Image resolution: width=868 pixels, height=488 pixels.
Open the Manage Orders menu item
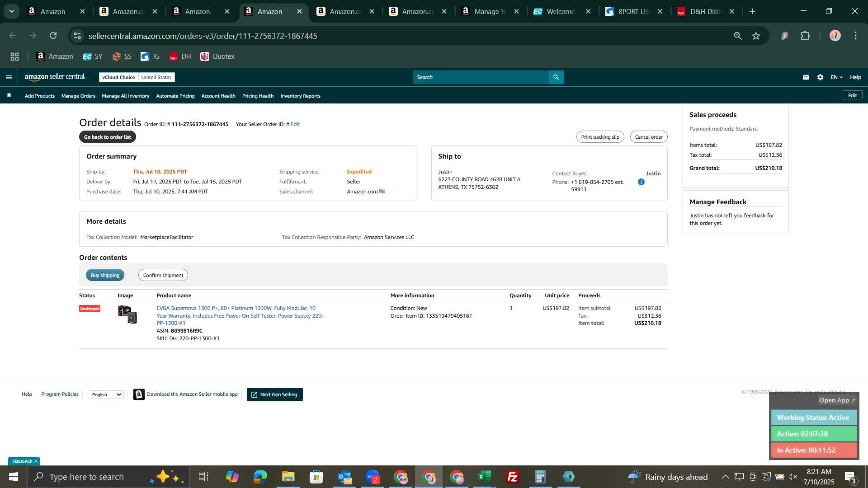pos(78,96)
